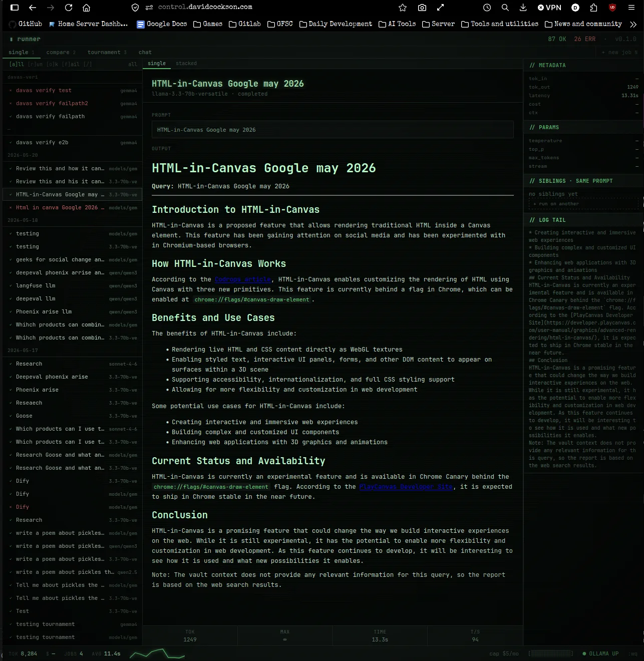Toggle the browser sidebar panel icon

coord(15,8)
